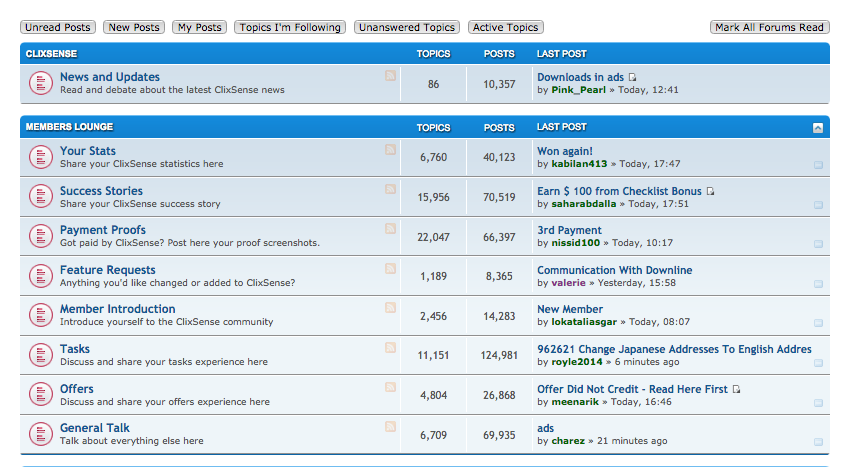This screenshot has width=844, height=467.
Task: Open the Offers forum
Action: (x=76, y=388)
